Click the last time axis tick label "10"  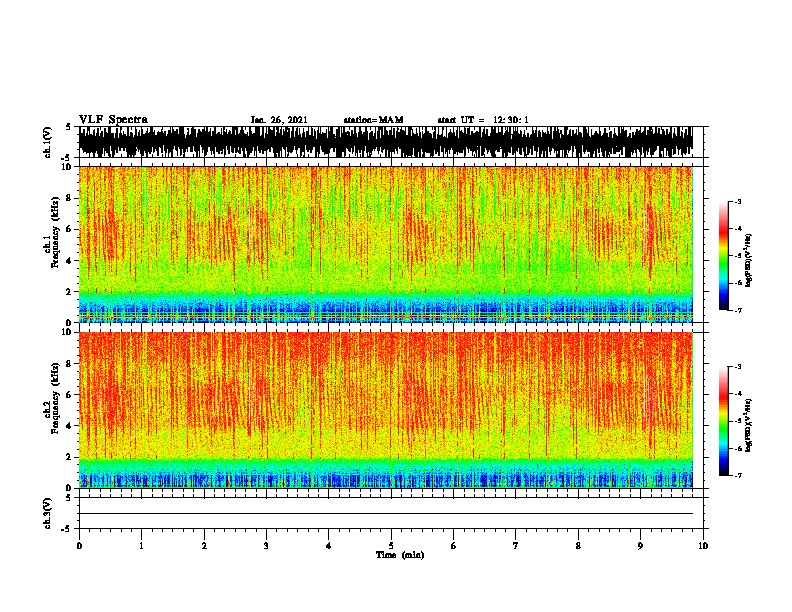click(x=703, y=546)
